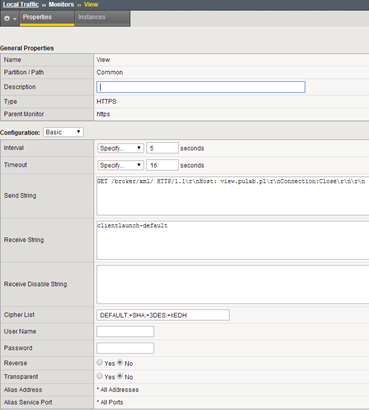Click the Cipher List field
369x410 pixels.
click(x=163, y=315)
